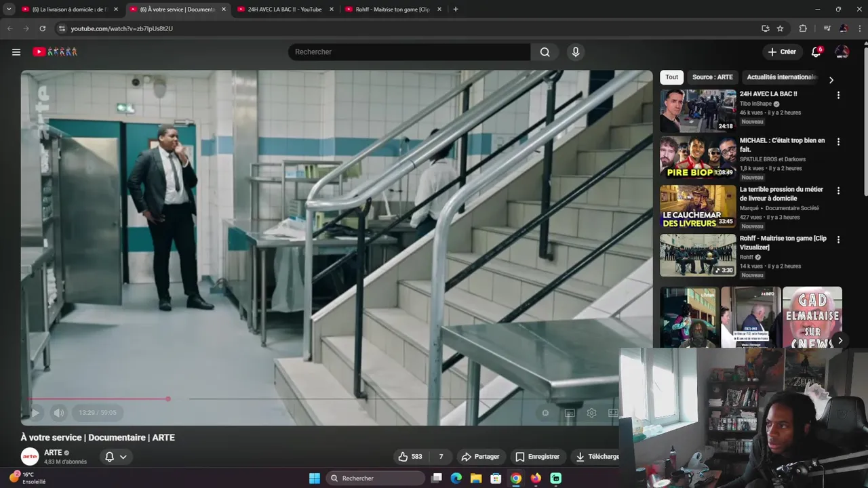Click the search magnifier button
868x488 pixels.
click(x=545, y=52)
